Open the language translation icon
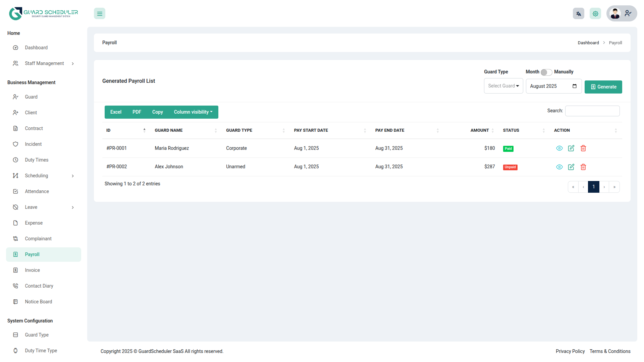 [x=578, y=13]
